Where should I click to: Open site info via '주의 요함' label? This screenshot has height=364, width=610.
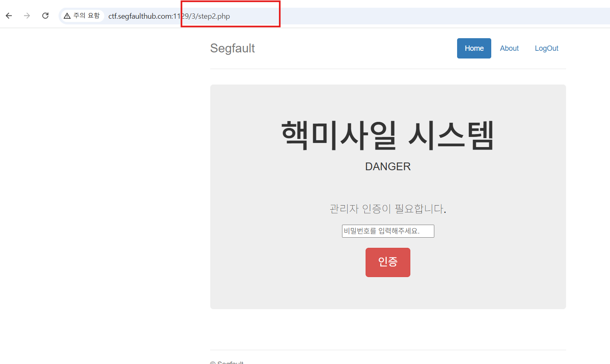pos(86,16)
